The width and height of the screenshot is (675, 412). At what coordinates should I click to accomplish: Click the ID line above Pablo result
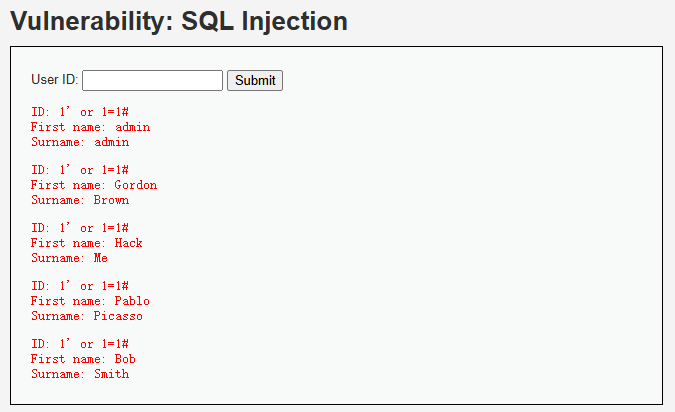coord(80,286)
